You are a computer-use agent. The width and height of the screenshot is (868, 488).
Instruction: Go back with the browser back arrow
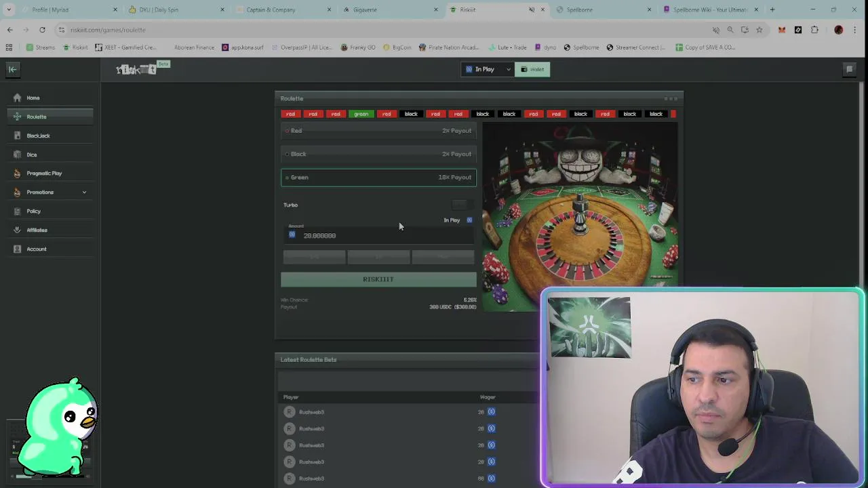[9, 30]
